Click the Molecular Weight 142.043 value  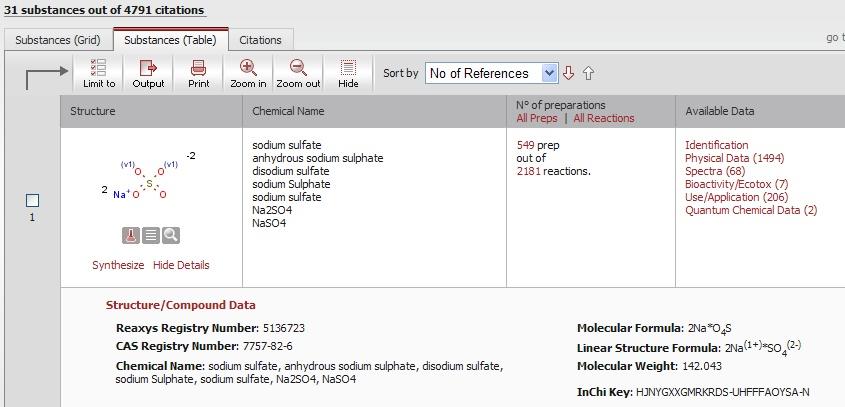(x=702, y=366)
